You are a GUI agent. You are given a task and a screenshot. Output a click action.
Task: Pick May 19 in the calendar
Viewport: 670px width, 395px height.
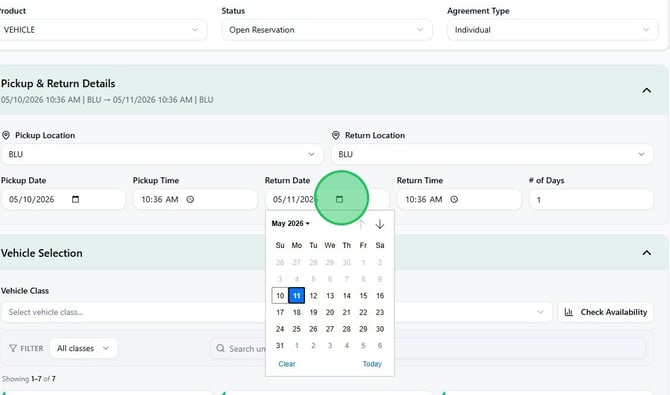point(313,312)
